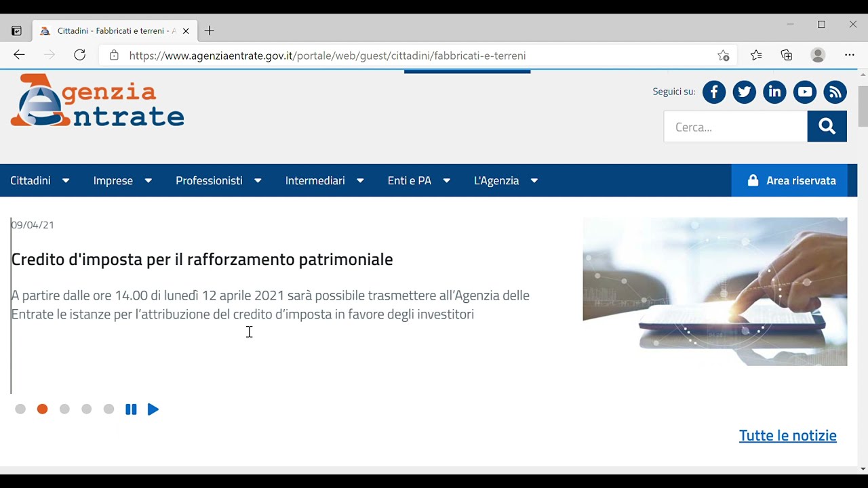Open the tab actions menu
Viewport: 868px width, 488px height.
(x=16, y=31)
